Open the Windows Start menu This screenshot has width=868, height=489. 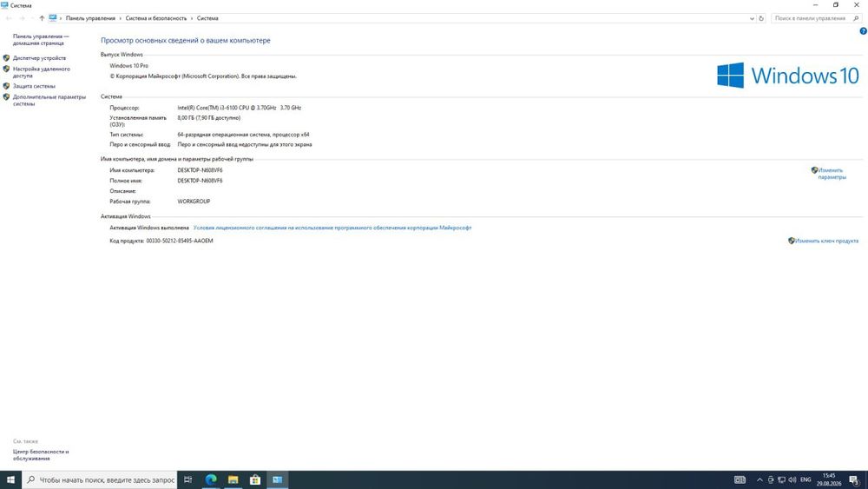click(10, 479)
